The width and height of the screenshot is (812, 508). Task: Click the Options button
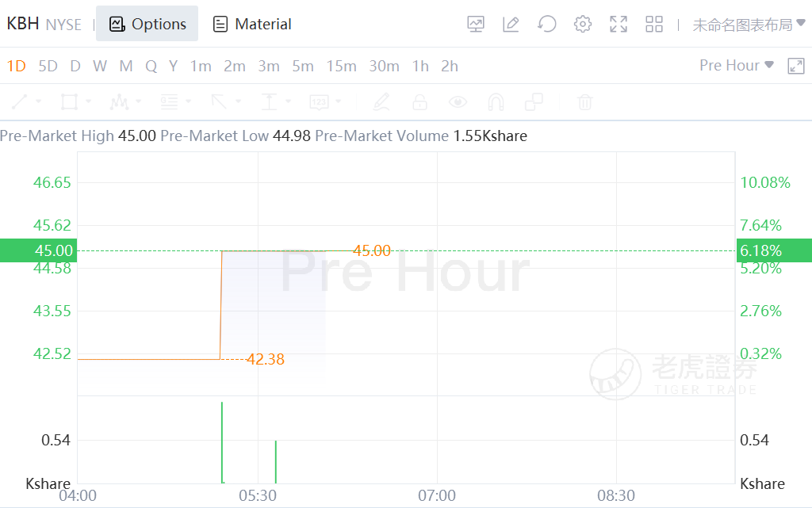click(147, 25)
